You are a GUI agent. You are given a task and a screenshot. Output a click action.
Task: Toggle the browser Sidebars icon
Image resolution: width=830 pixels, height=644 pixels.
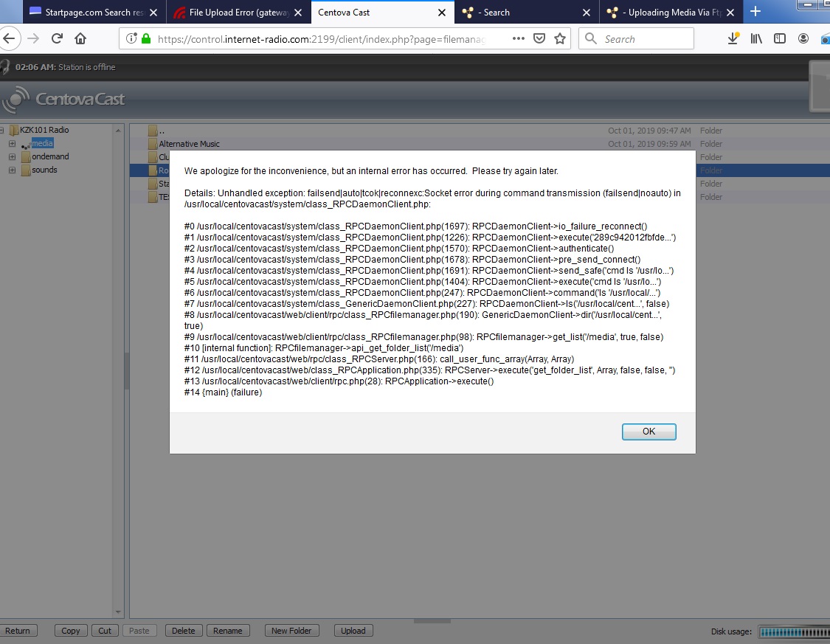click(x=779, y=38)
